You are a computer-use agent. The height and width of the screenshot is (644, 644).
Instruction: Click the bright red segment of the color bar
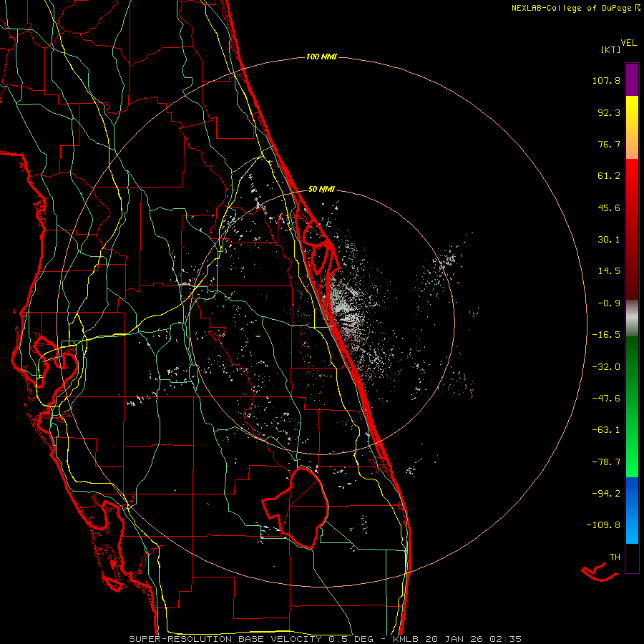(632, 175)
